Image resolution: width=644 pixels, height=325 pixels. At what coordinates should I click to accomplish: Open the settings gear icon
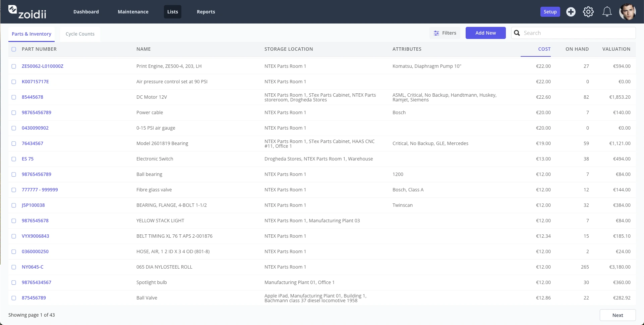click(x=588, y=12)
